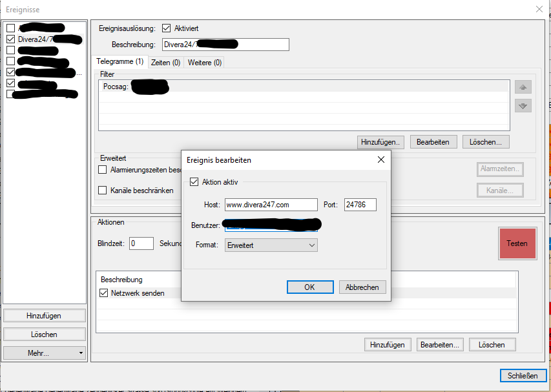Viewport: 551px width, 392px height.
Task: Toggle the Aktiviert checkbox
Action: (166, 28)
